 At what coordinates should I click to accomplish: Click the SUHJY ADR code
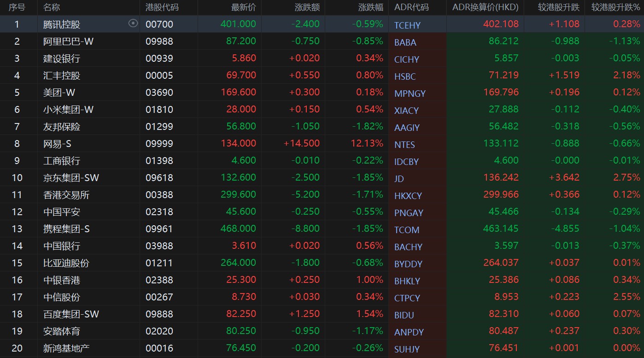pyautogui.click(x=407, y=349)
